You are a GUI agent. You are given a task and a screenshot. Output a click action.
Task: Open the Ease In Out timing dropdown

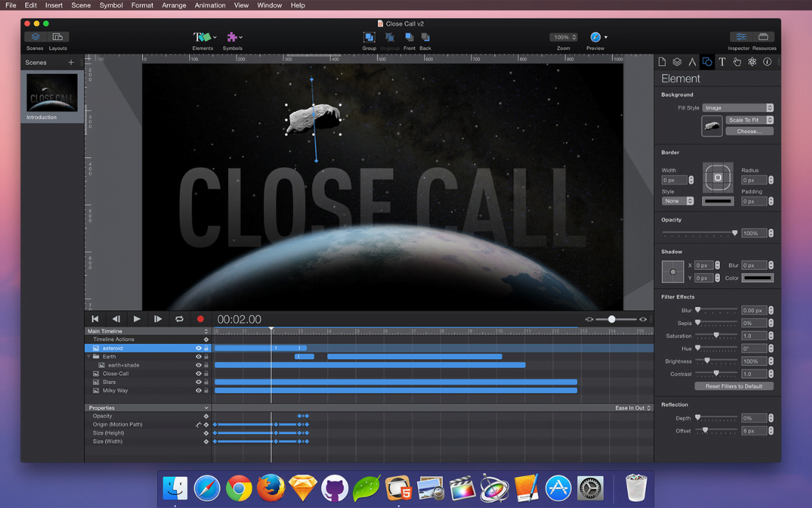[633, 408]
